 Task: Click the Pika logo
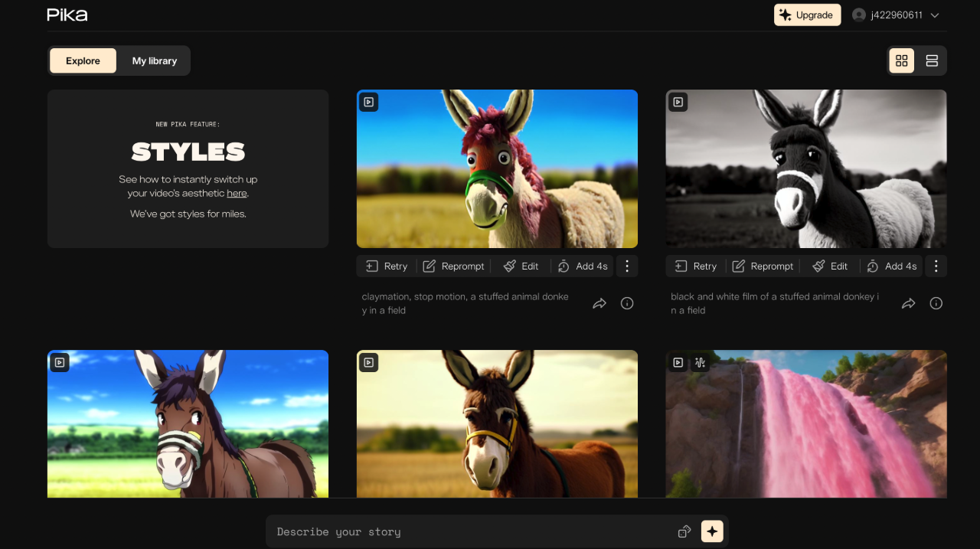pyautogui.click(x=67, y=15)
